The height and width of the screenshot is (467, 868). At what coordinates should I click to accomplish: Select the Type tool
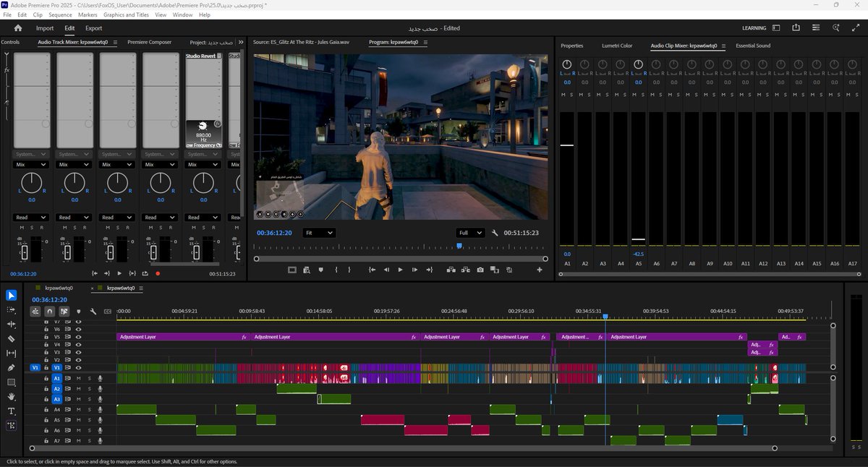coord(12,411)
